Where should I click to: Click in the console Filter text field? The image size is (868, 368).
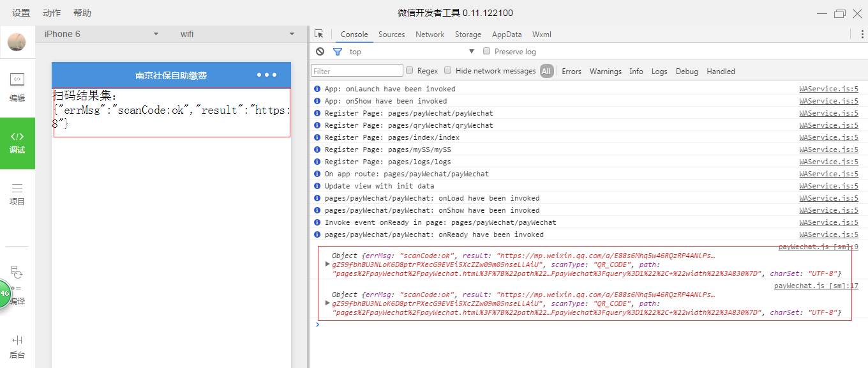[x=357, y=71]
